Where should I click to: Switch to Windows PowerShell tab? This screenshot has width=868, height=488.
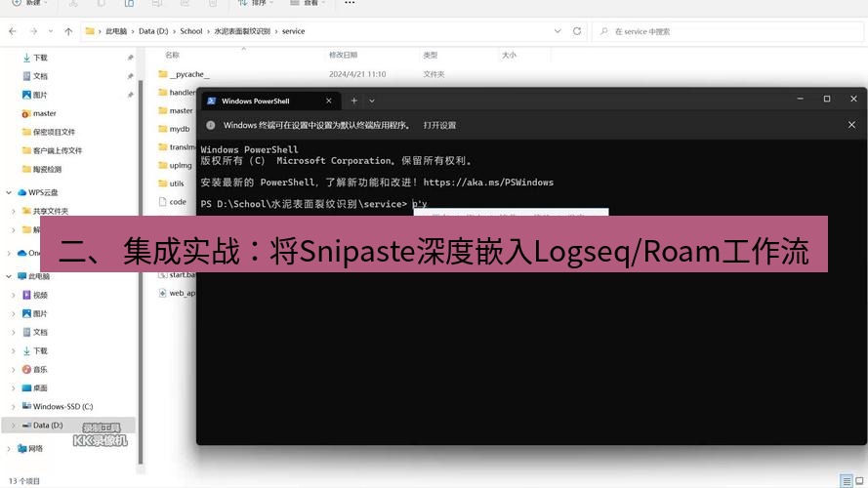point(256,102)
